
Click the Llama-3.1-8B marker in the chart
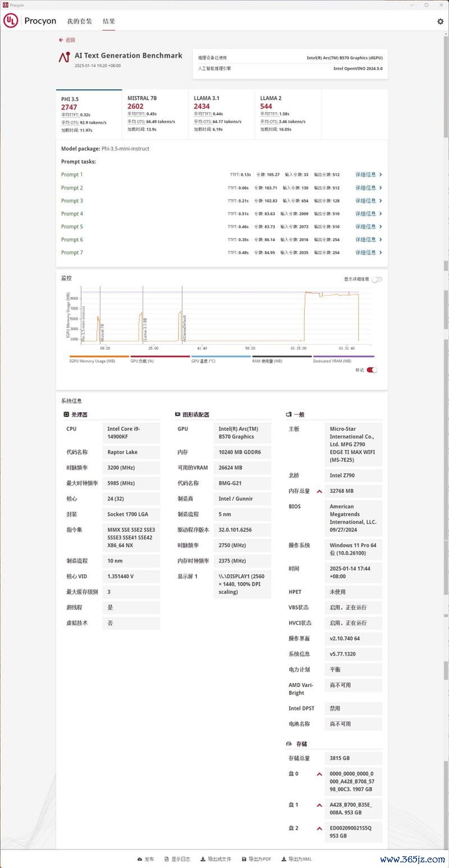(145, 330)
